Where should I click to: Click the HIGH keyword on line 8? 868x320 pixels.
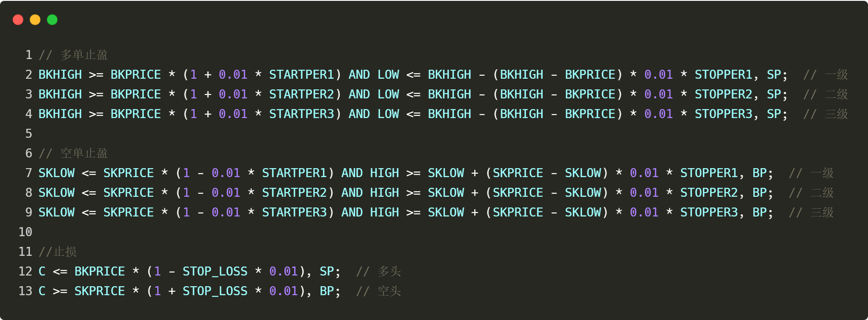coord(384,193)
